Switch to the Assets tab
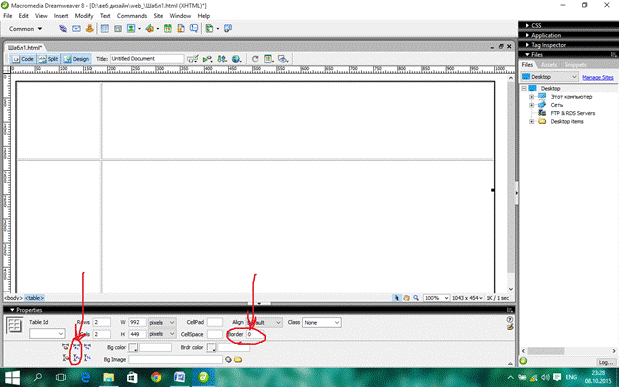619x387 pixels. (x=549, y=64)
